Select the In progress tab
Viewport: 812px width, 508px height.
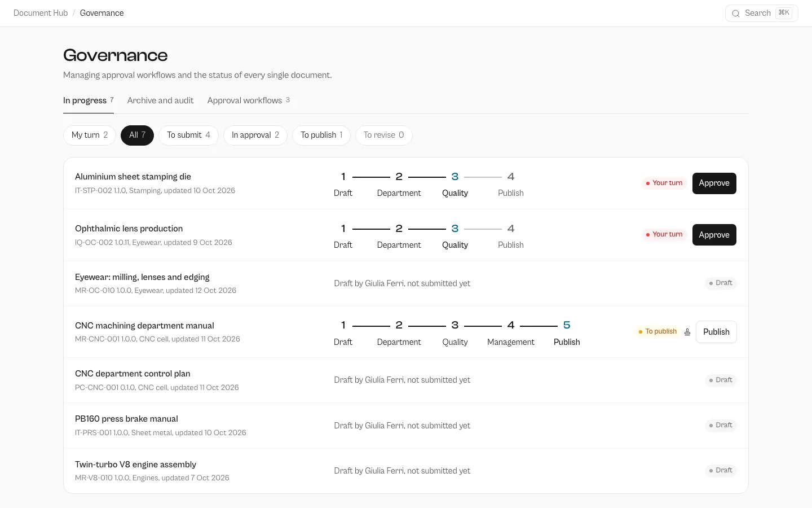89,100
